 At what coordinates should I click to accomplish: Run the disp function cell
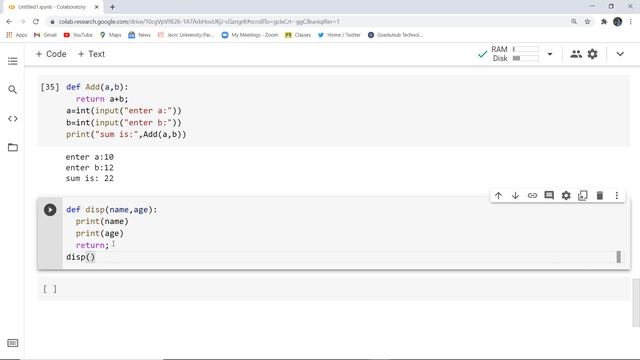point(50,210)
